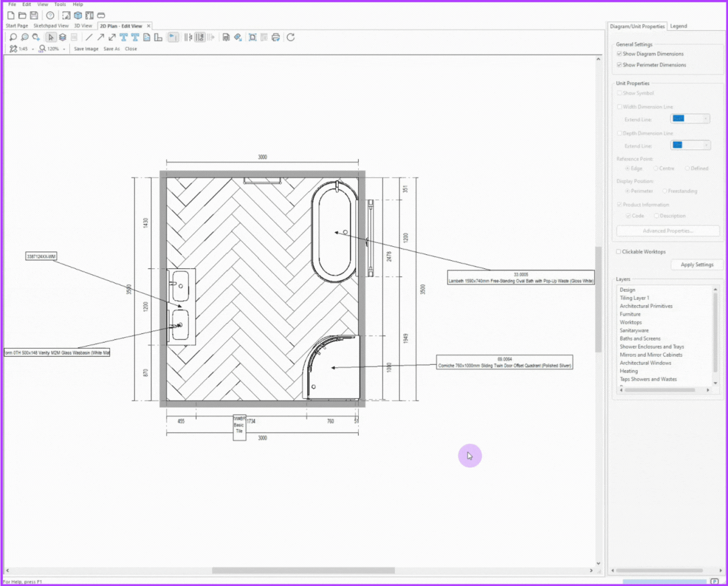Toggle Width Dimension Line checkbox

pyautogui.click(x=619, y=107)
